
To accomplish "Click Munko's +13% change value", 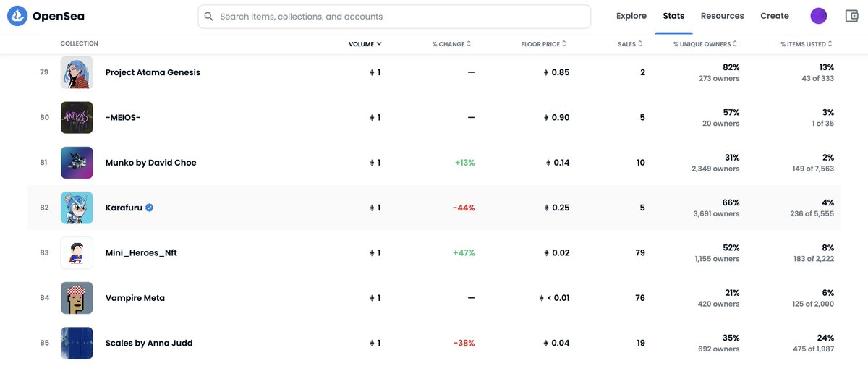I will pyautogui.click(x=465, y=163).
